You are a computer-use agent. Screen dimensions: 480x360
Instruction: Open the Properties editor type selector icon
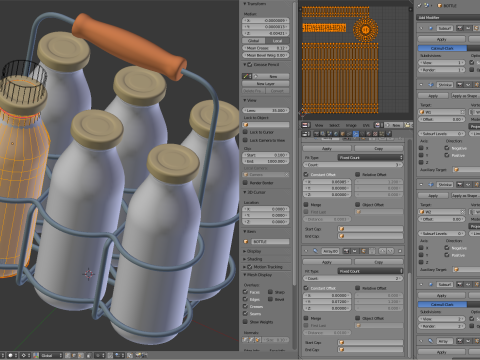tap(306, 134)
